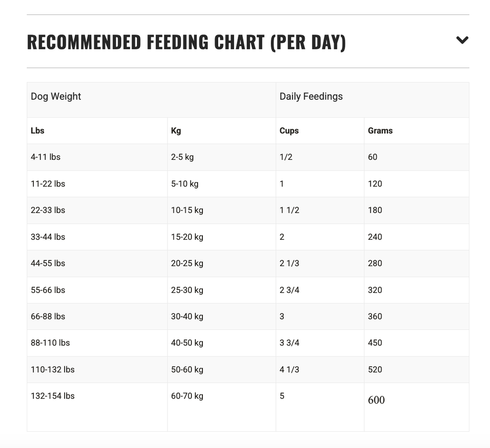Click the 4-11 lbs weight cell
The image size is (490, 448).
click(x=45, y=157)
